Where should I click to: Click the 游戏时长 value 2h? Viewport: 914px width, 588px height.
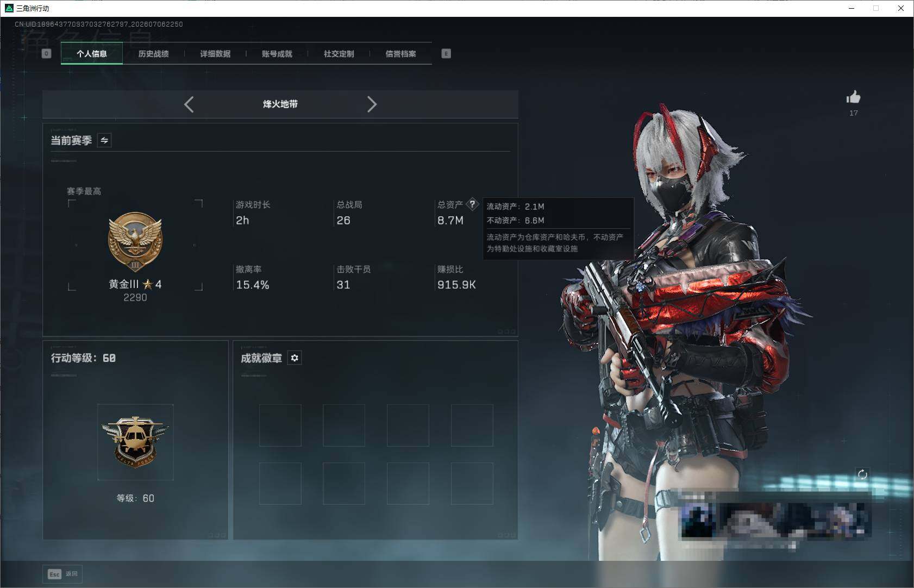coord(242,220)
